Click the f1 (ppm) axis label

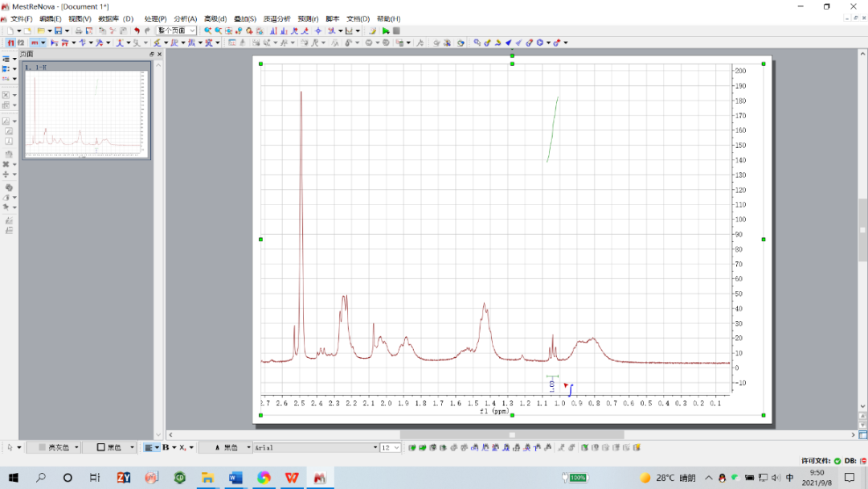[494, 412]
